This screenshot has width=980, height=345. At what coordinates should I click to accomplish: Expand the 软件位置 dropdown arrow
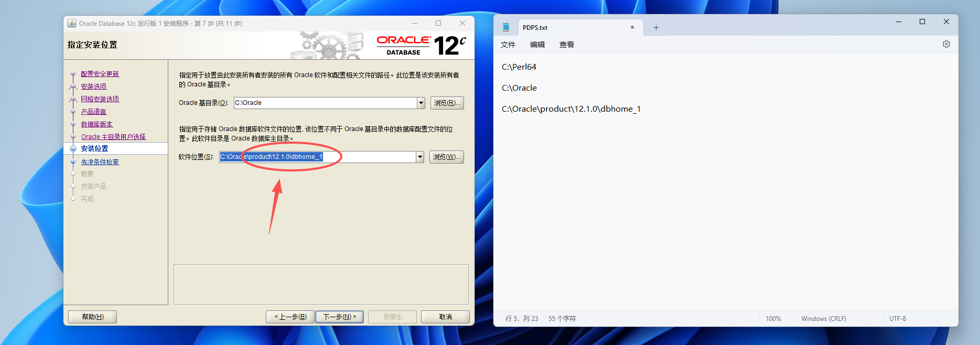click(x=420, y=157)
